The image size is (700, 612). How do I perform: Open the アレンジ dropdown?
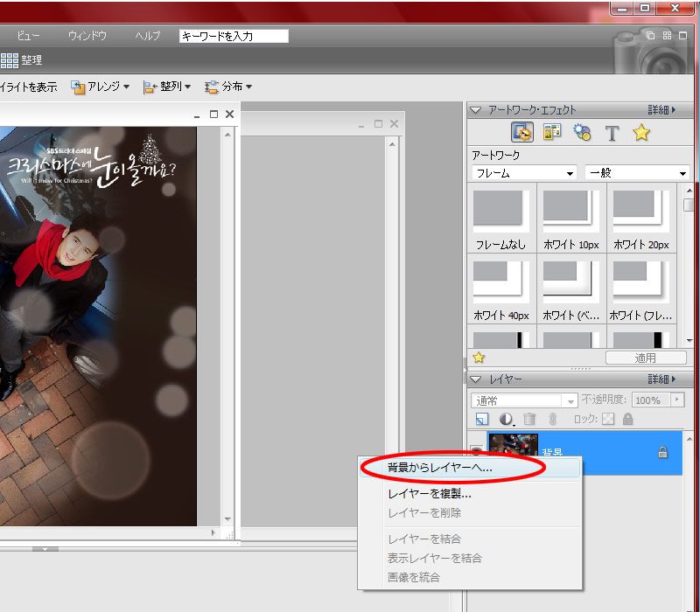101,87
